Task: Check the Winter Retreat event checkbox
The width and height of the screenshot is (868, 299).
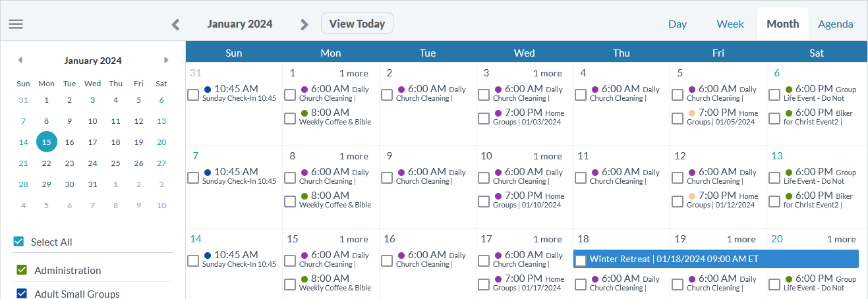Action: point(581,261)
